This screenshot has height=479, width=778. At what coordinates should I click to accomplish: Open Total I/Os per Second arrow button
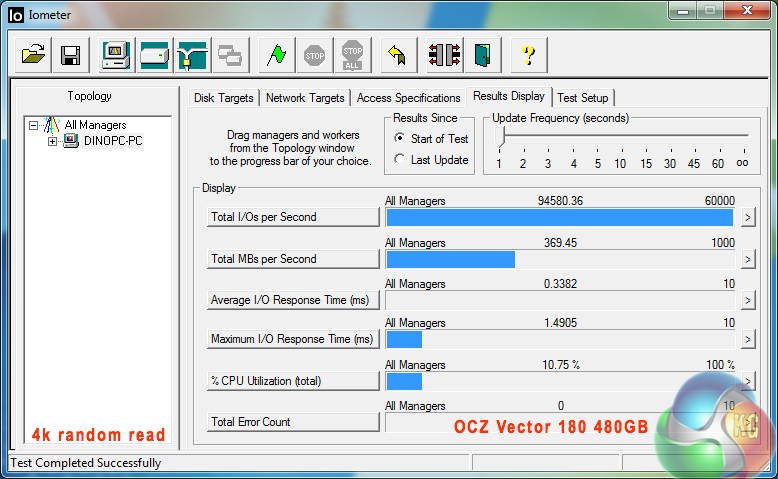(748, 217)
